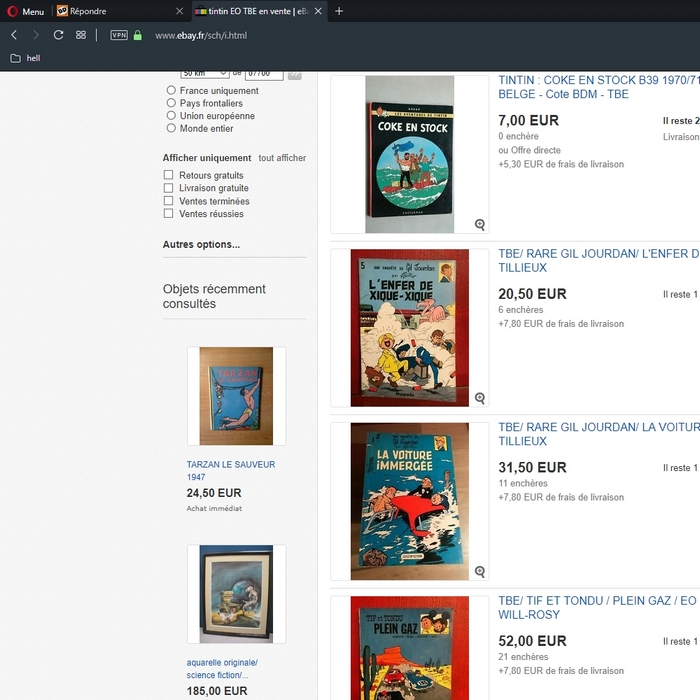This screenshot has width=700, height=700.
Task: Select Monde entier radio button
Action: coord(171,128)
